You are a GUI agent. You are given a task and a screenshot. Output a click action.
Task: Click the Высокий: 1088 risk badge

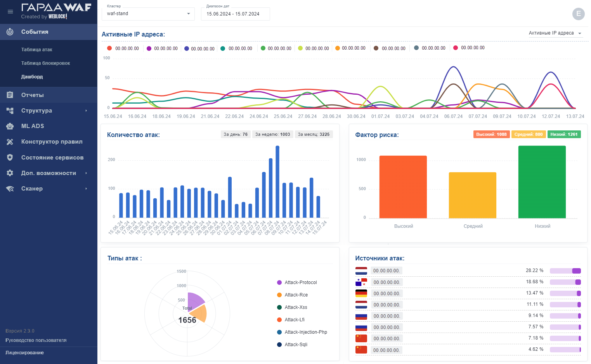click(x=491, y=134)
